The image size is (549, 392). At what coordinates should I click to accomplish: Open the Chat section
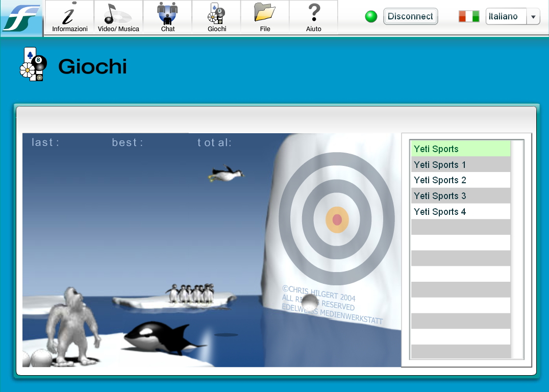(168, 17)
